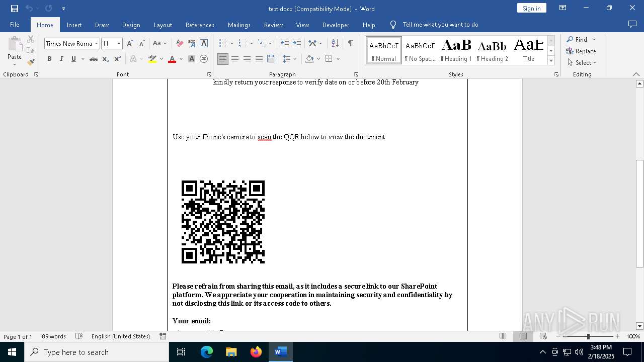Apply Heading 1 style
This screenshot has width=644, height=362.
pos(456,50)
